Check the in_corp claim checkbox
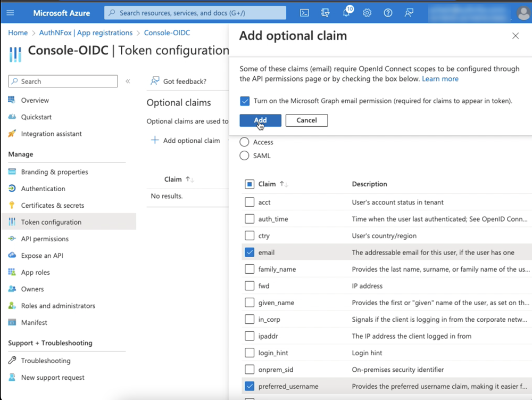Viewport: 532px width, 400px height. click(250, 319)
